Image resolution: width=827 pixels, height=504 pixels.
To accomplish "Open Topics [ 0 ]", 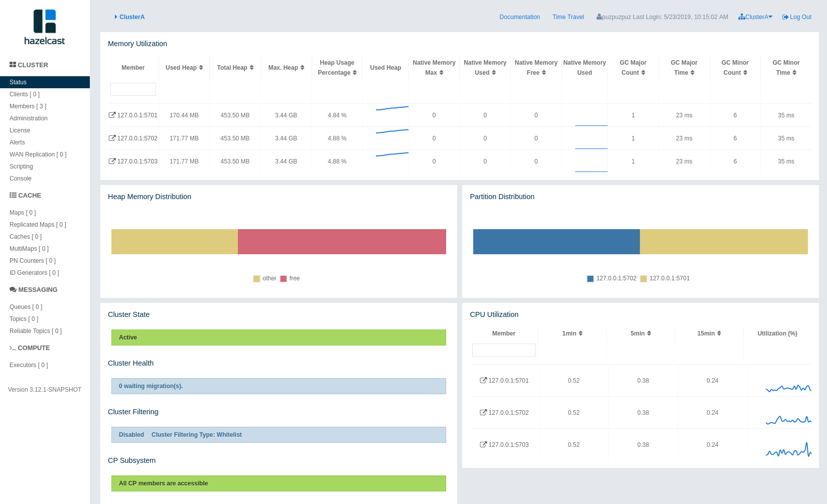I will tap(24, 319).
